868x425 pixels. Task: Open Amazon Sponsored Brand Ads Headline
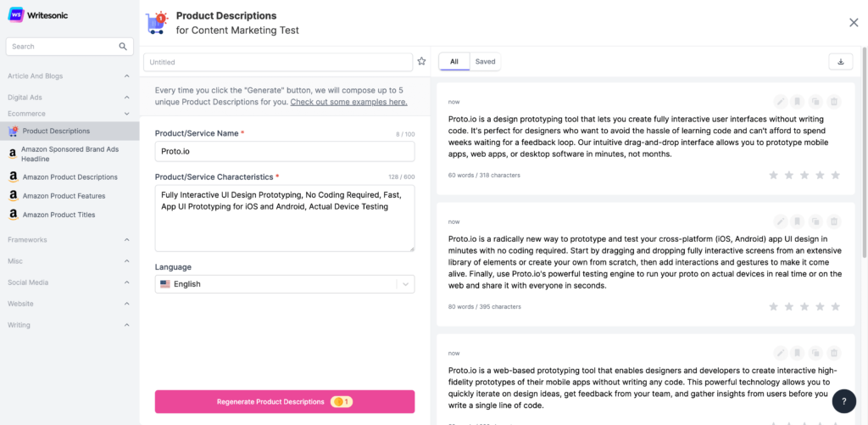tap(70, 154)
